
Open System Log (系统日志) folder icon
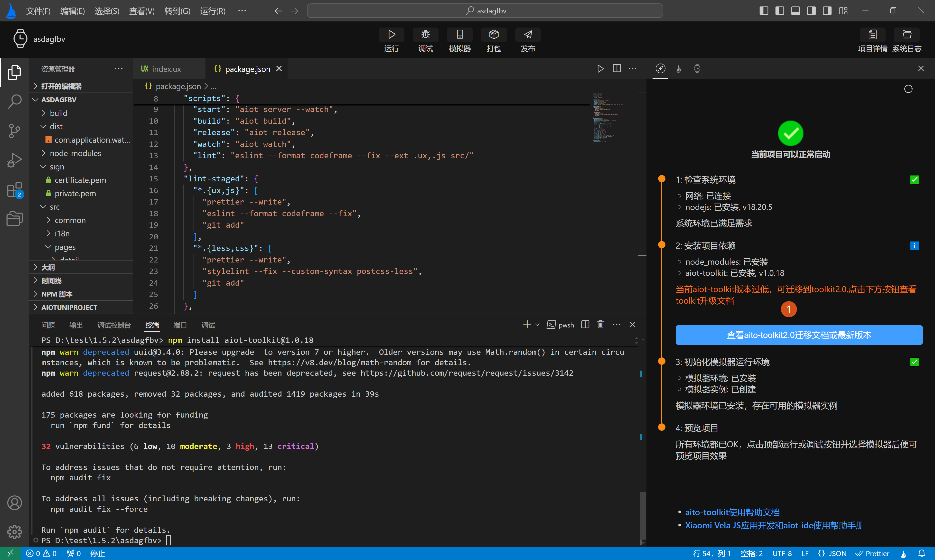907,34
